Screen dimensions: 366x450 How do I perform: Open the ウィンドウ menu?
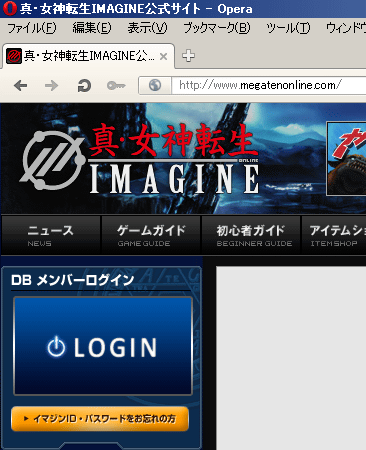[x=346, y=28]
